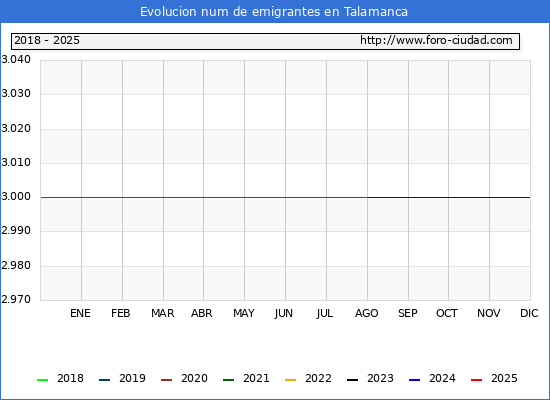Click the 2.980 y-axis value
550x400 pixels.
[16, 265]
